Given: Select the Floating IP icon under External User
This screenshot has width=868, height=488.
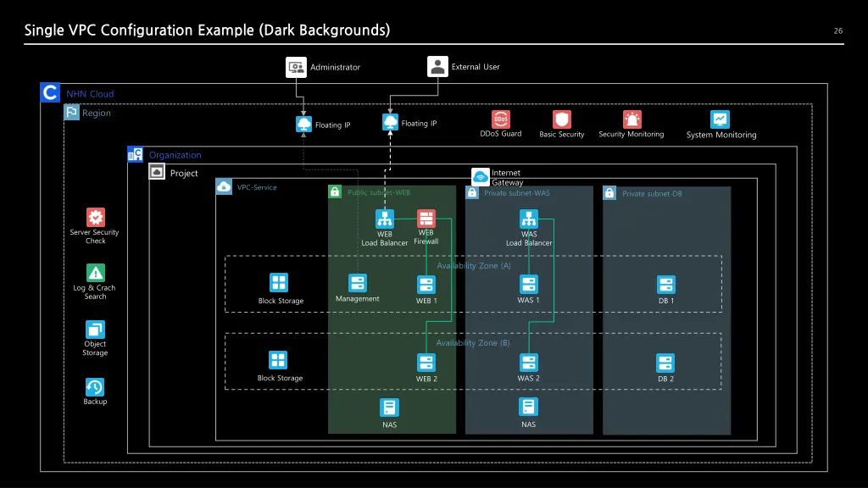Looking at the screenshot, I should coord(390,122).
